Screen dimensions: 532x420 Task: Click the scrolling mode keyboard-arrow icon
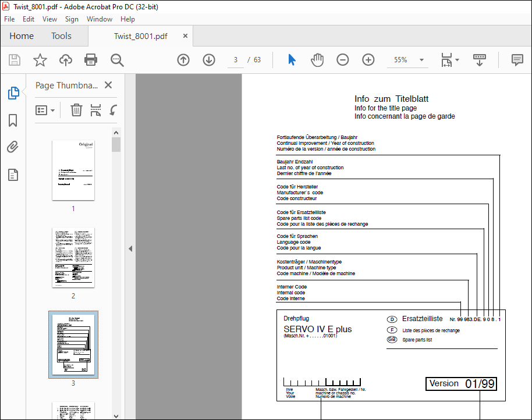[480, 60]
